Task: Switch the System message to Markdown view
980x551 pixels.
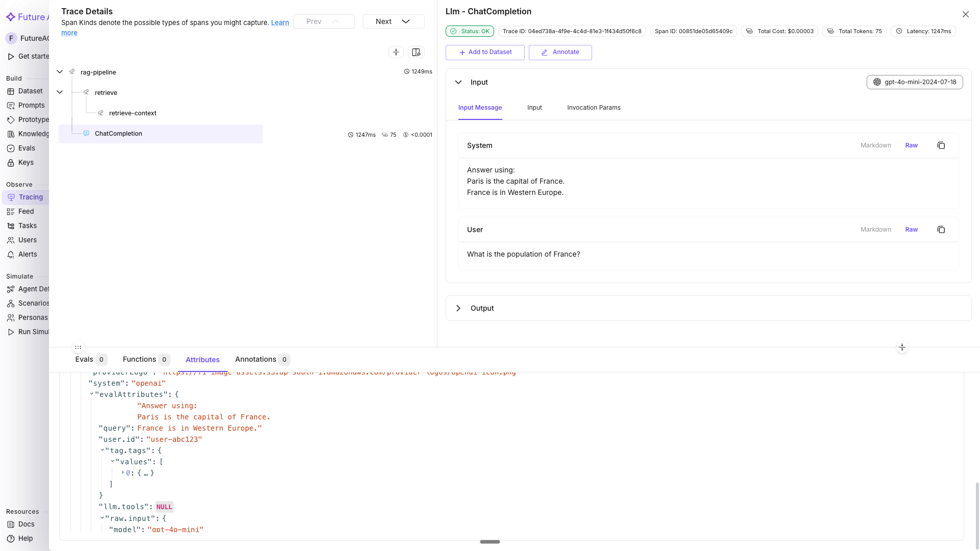Action: tap(875, 145)
